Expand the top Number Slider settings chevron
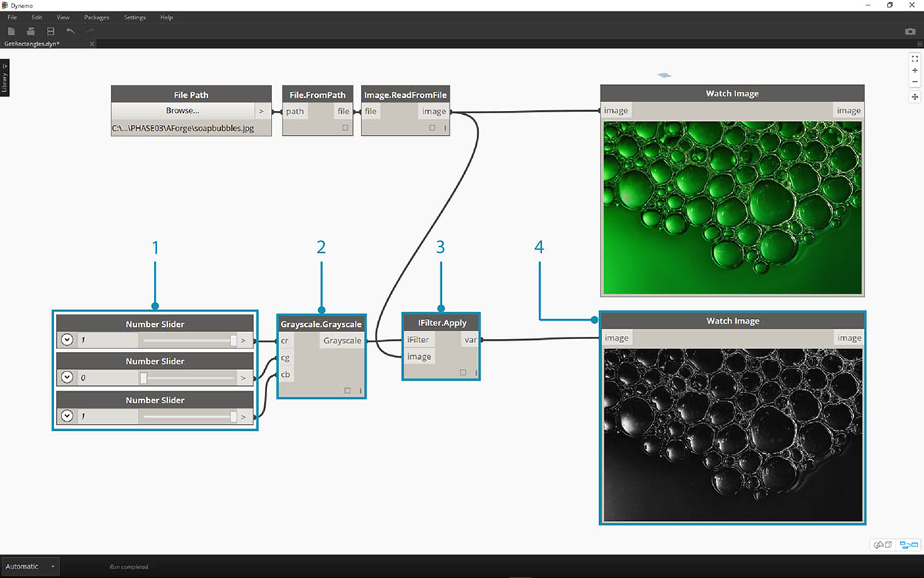924x578 pixels. coord(67,340)
